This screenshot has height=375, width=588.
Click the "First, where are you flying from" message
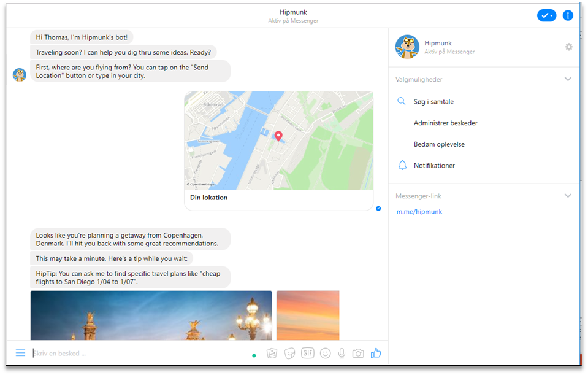tap(130, 71)
